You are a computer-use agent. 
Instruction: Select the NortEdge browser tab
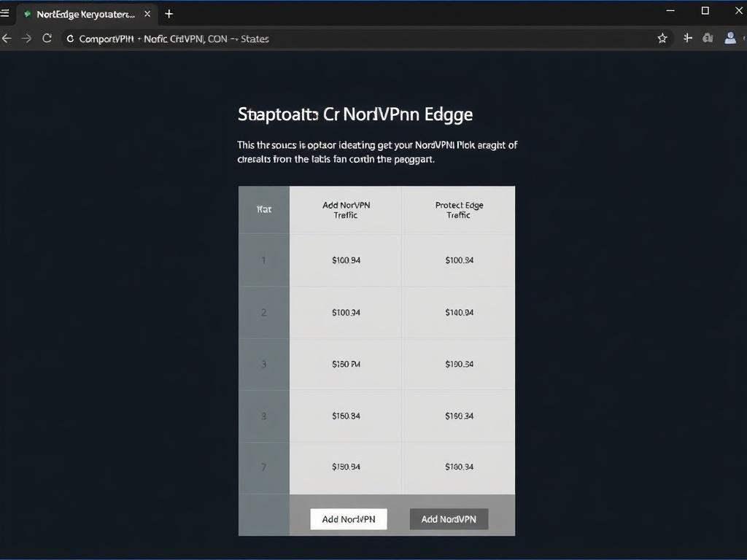pos(86,15)
